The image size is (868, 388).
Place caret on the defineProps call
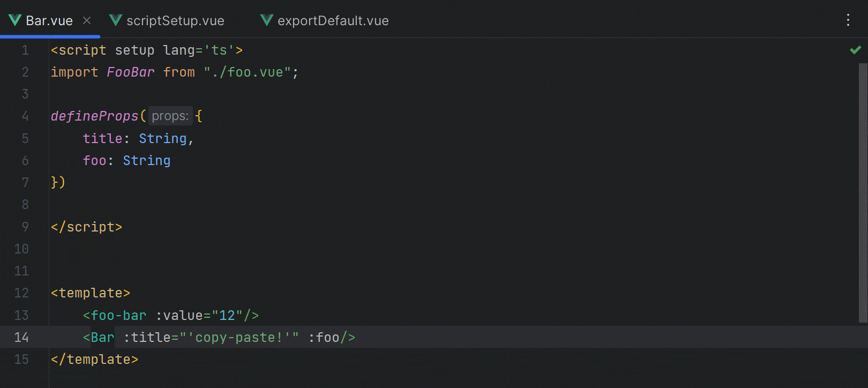[x=94, y=116]
